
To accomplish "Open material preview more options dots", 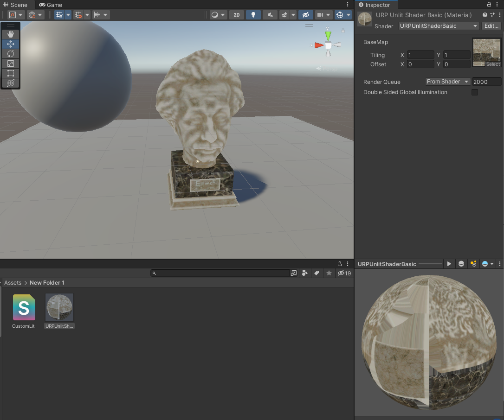I will [x=499, y=264].
